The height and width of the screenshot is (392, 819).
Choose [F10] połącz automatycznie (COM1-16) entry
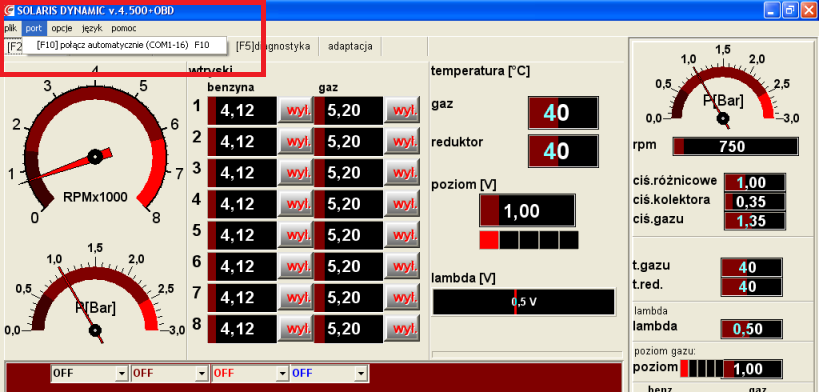click(124, 45)
